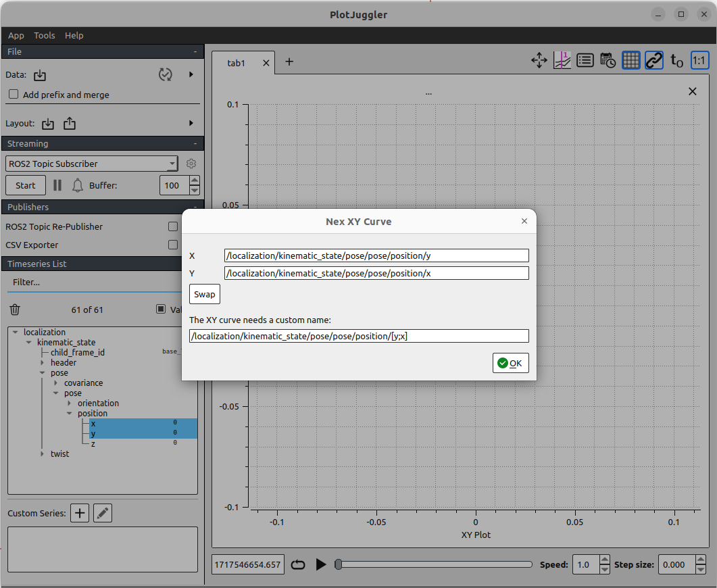
Task: Select the tab1 plot tab
Action: [236, 63]
